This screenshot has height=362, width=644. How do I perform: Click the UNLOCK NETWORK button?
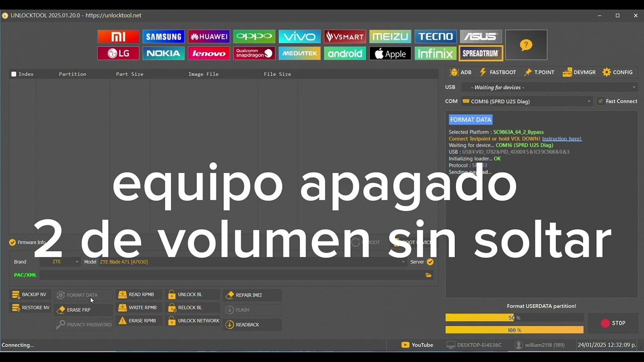[194, 321]
